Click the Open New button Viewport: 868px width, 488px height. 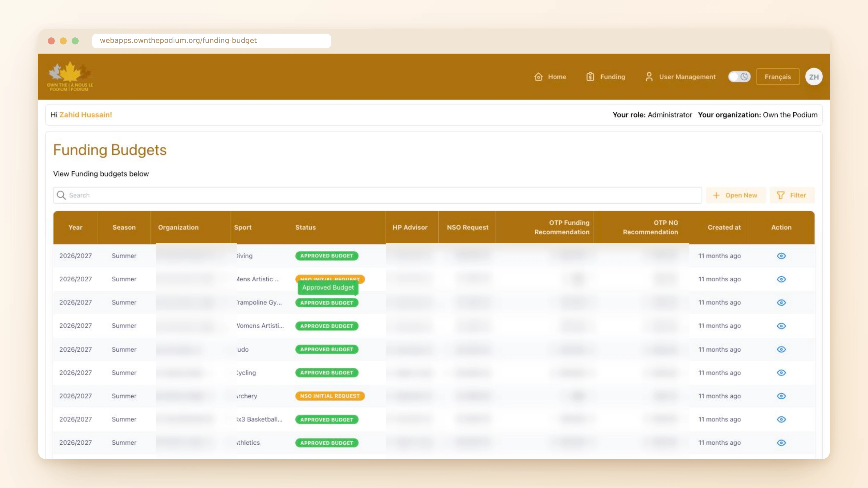tap(736, 195)
